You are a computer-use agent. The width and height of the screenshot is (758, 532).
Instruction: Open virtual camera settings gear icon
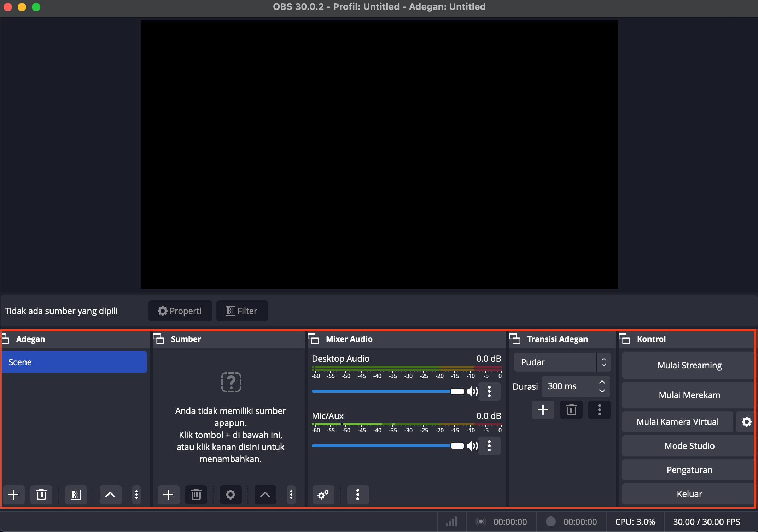(x=746, y=422)
